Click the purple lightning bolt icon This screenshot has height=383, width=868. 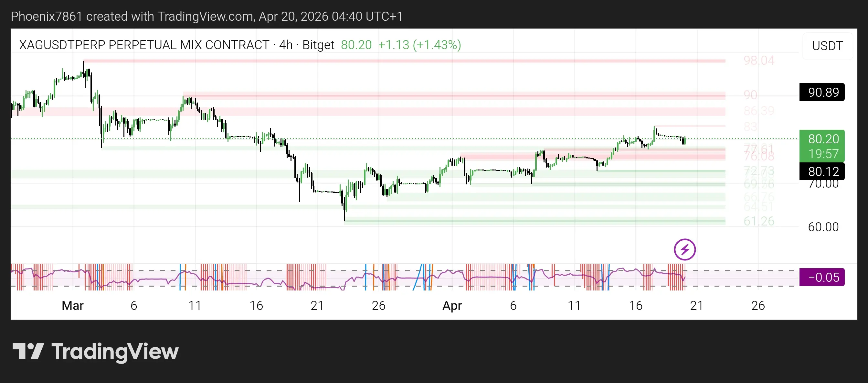point(684,249)
